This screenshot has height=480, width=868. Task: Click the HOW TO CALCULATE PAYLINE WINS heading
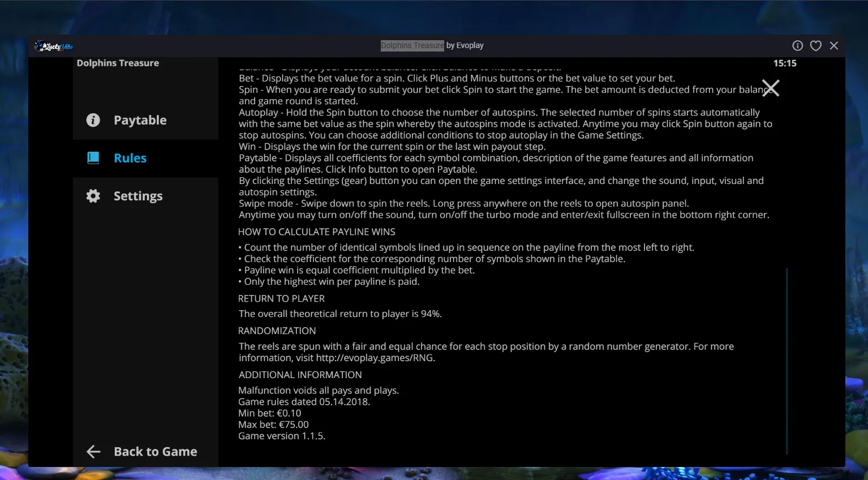coord(317,232)
